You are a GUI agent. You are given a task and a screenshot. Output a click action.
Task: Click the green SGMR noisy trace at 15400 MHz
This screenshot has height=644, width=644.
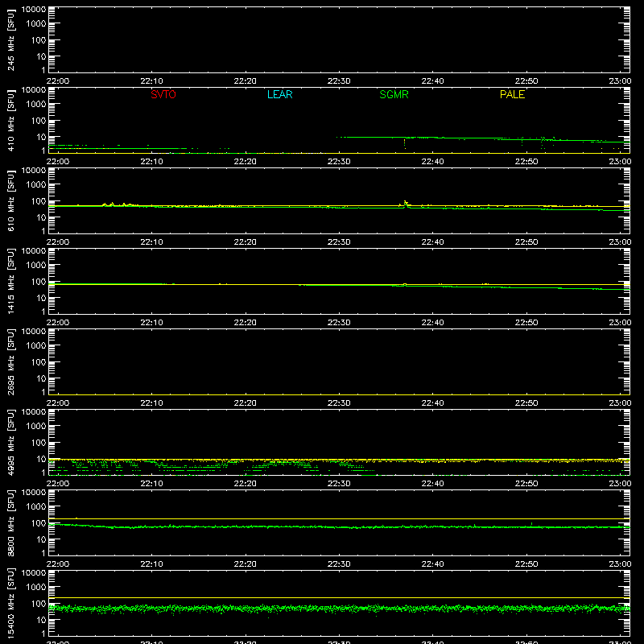[339, 609]
